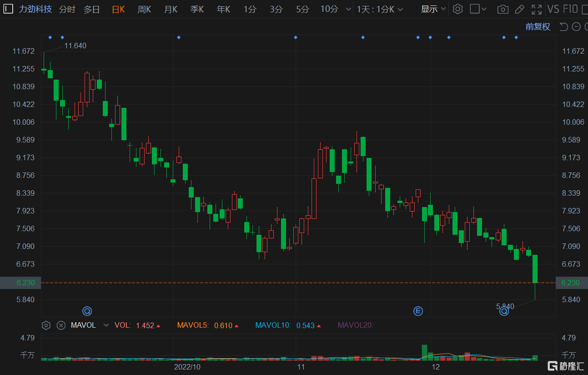
Task: Reset chart view with undo arrow
Action: click(564, 26)
